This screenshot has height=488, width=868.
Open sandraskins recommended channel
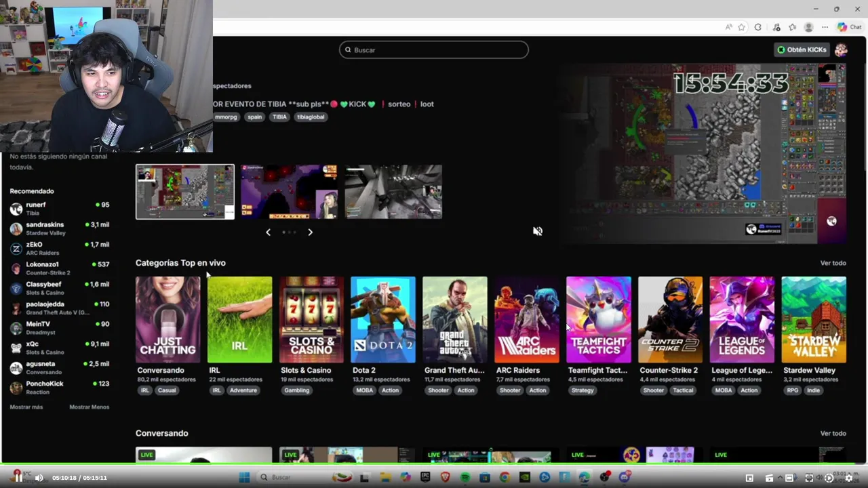tap(60, 228)
